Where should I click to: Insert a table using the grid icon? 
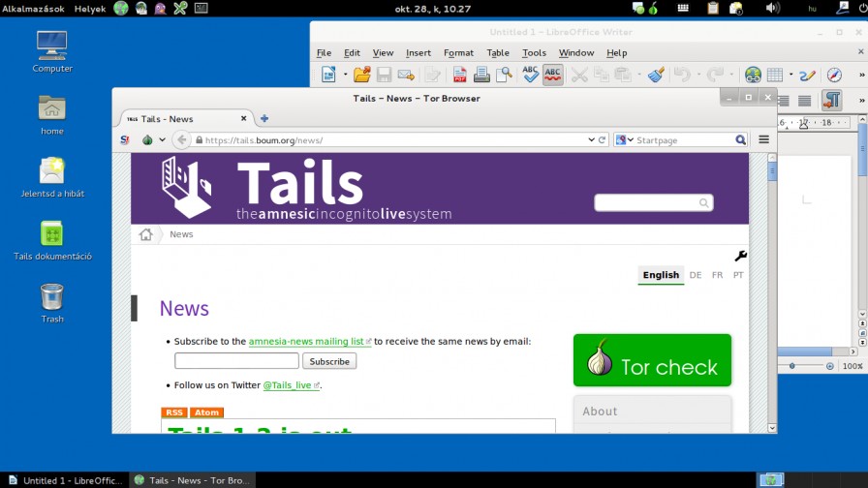(x=775, y=75)
